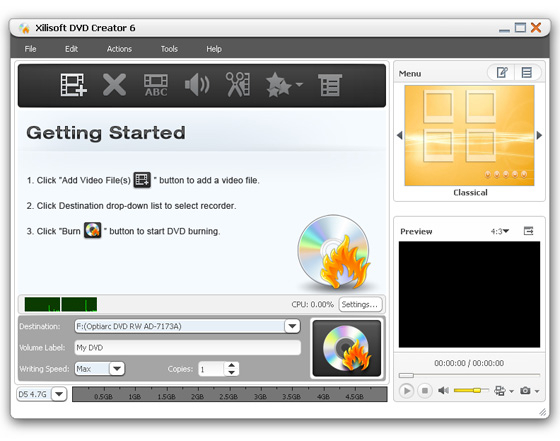The width and height of the screenshot is (560, 441).
Task: Click the Remove (X) toolbar icon
Action: pyautogui.click(x=114, y=85)
